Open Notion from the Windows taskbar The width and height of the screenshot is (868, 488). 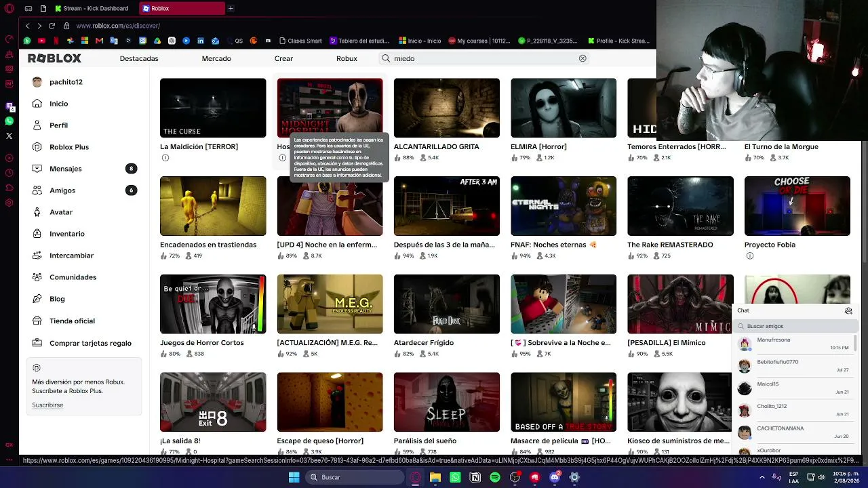(x=475, y=477)
